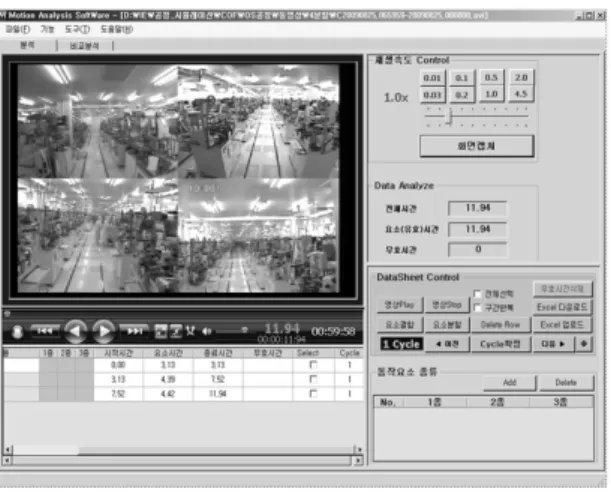Click the round forward play button
Screen dimensions: 611x492
104,331
